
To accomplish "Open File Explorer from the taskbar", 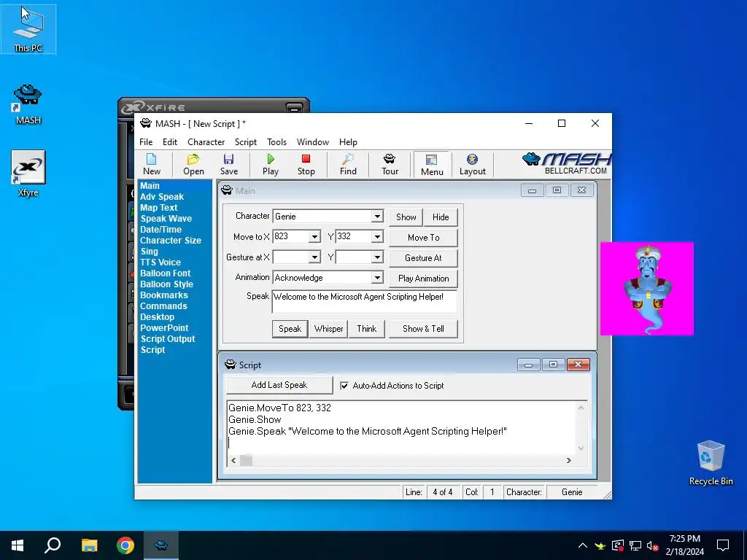I will point(89,545).
